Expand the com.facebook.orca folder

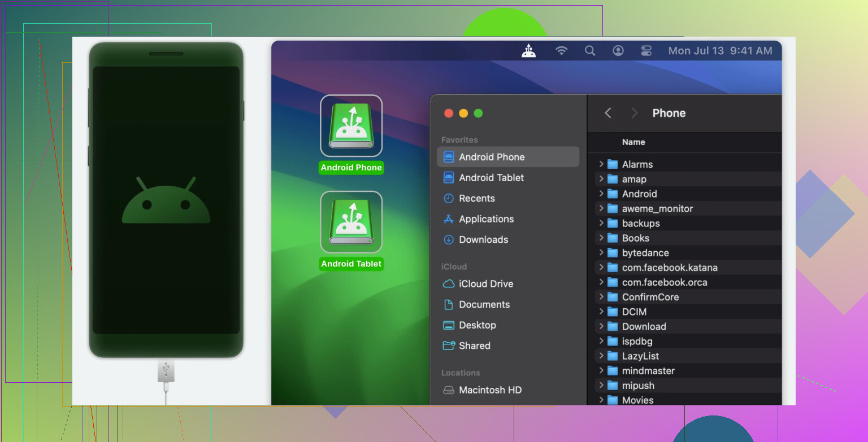(x=601, y=282)
